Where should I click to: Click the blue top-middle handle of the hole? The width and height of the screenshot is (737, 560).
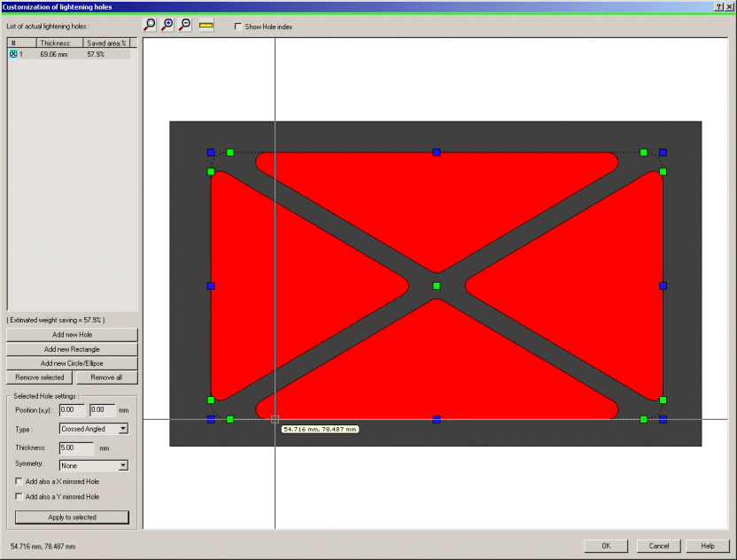coord(436,152)
